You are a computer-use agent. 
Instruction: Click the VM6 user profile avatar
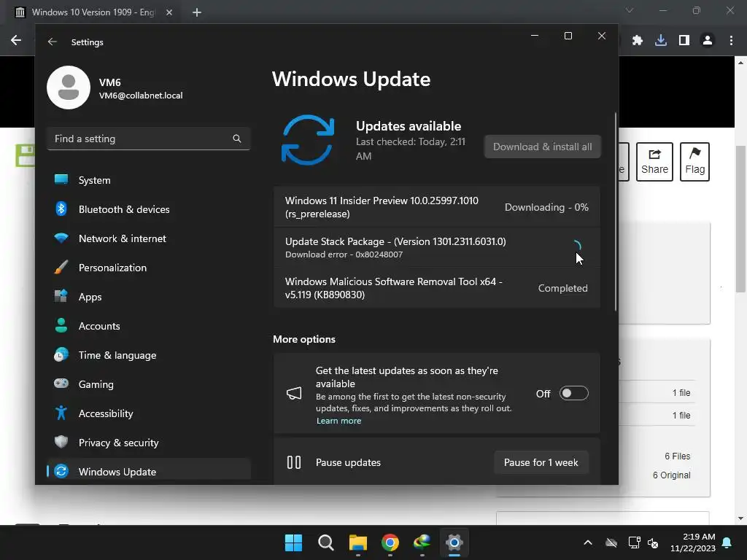pyautogui.click(x=69, y=87)
